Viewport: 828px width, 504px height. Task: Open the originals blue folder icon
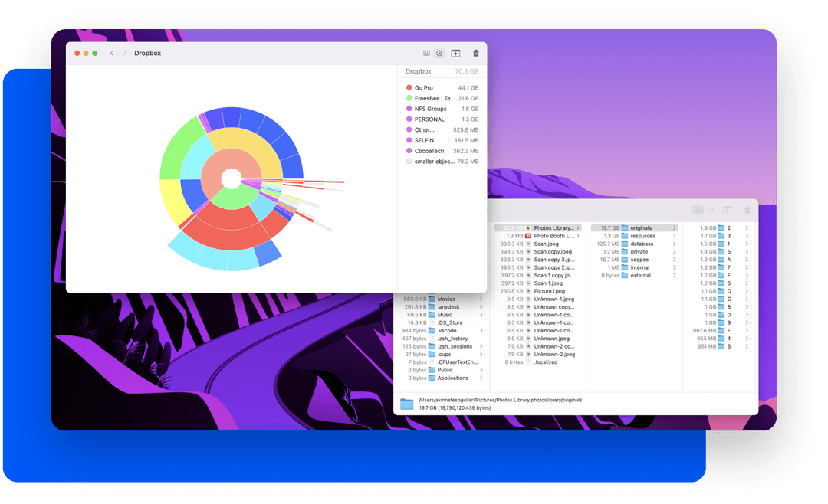(x=626, y=227)
